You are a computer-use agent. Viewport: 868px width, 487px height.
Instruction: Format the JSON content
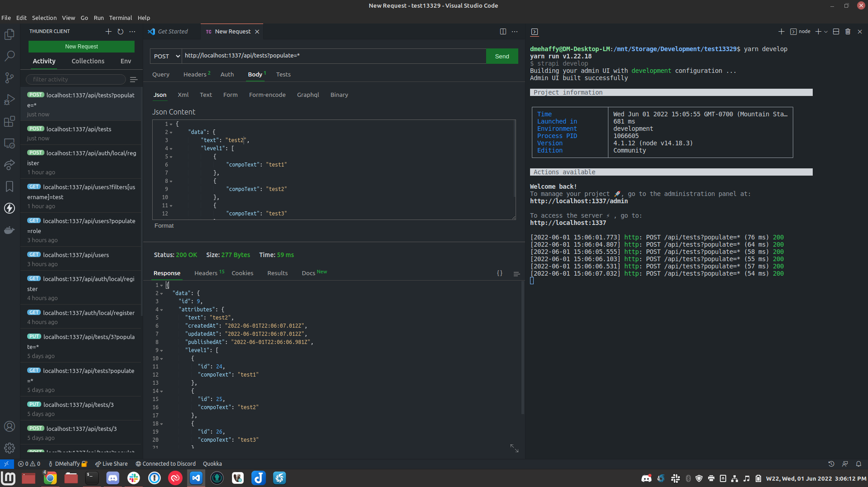(x=164, y=225)
